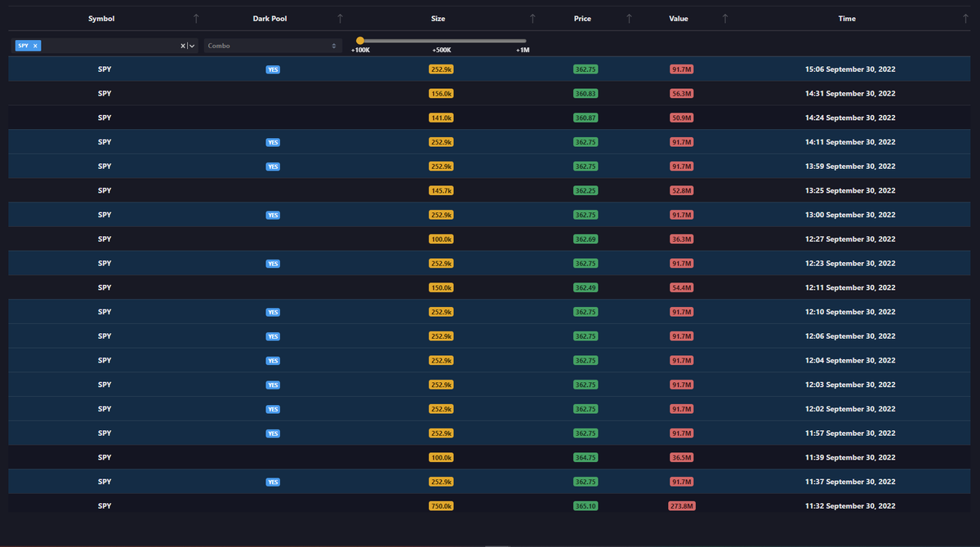Image resolution: width=980 pixels, height=547 pixels.
Task: Remove the SPY filter tag with its x
Action: [x=35, y=46]
